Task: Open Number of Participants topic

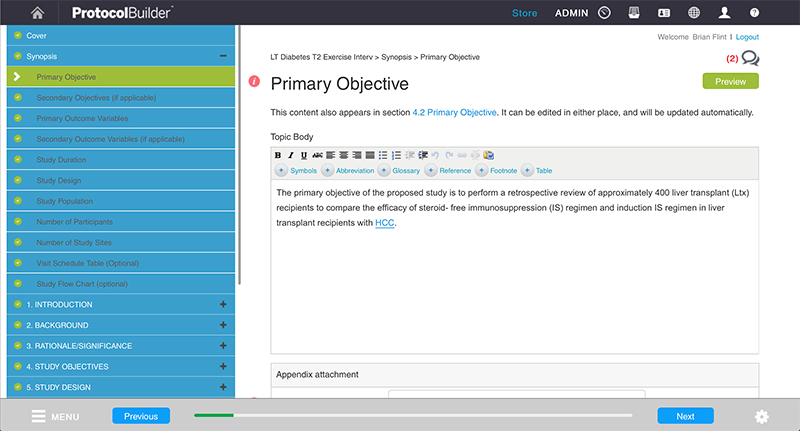Action: tap(121, 221)
